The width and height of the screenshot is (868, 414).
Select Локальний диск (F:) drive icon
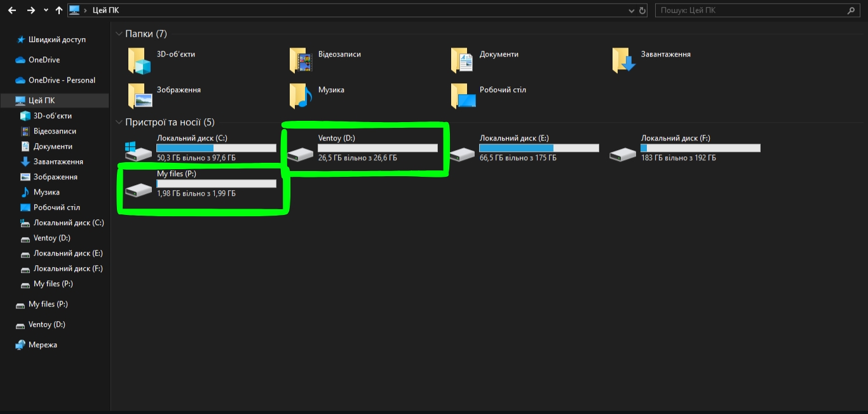click(x=623, y=154)
